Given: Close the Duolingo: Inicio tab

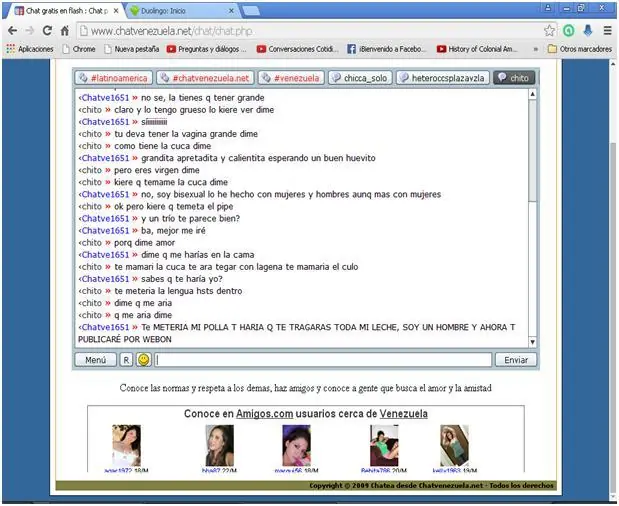Looking at the screenshot, I should (231, 11).
